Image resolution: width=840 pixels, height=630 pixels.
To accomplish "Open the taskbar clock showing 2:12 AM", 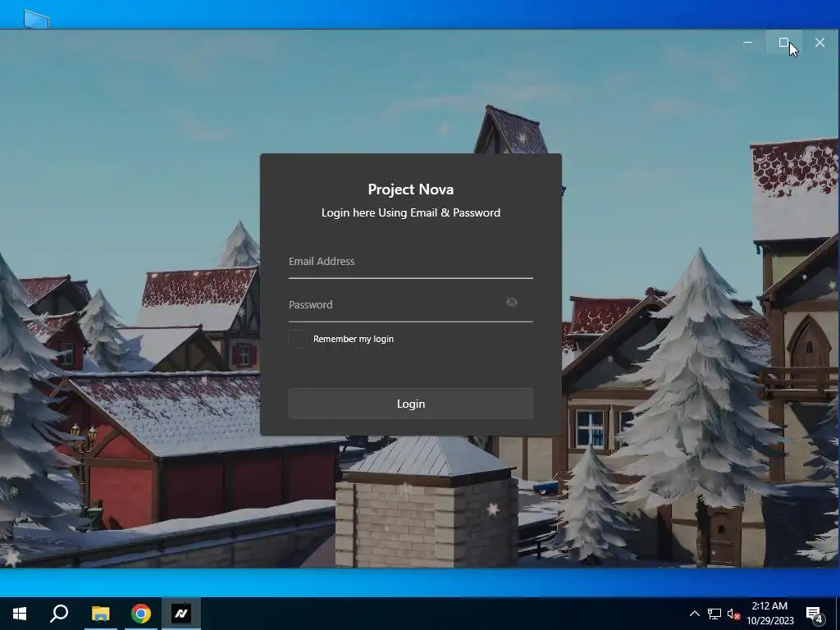I will pyautogui.click(x=769, y=614).
